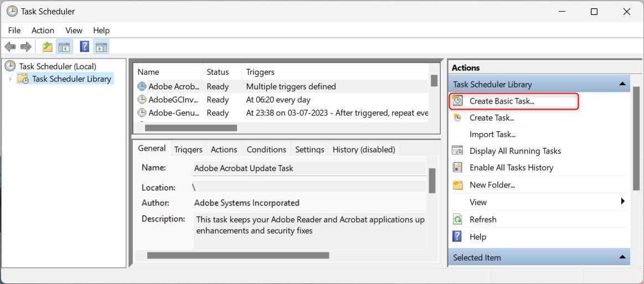Collapse the Selected Item section
Screen dimensions: 644x284
pos(622,257)
